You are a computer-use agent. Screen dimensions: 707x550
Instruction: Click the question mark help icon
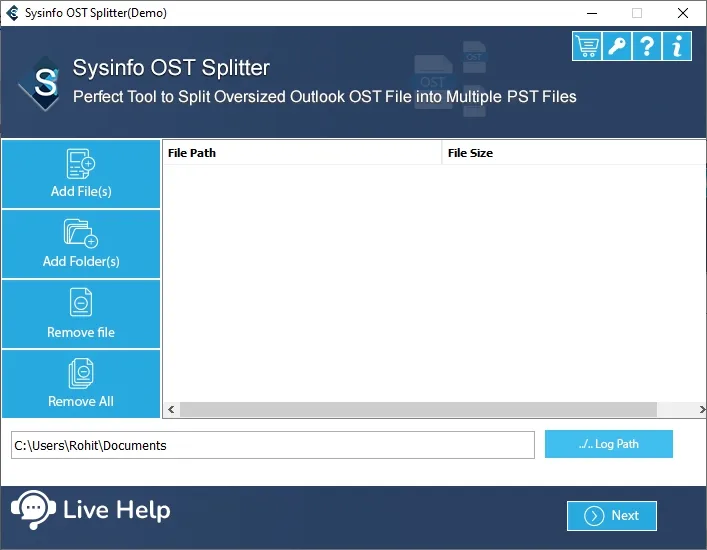tap(647, 46)
